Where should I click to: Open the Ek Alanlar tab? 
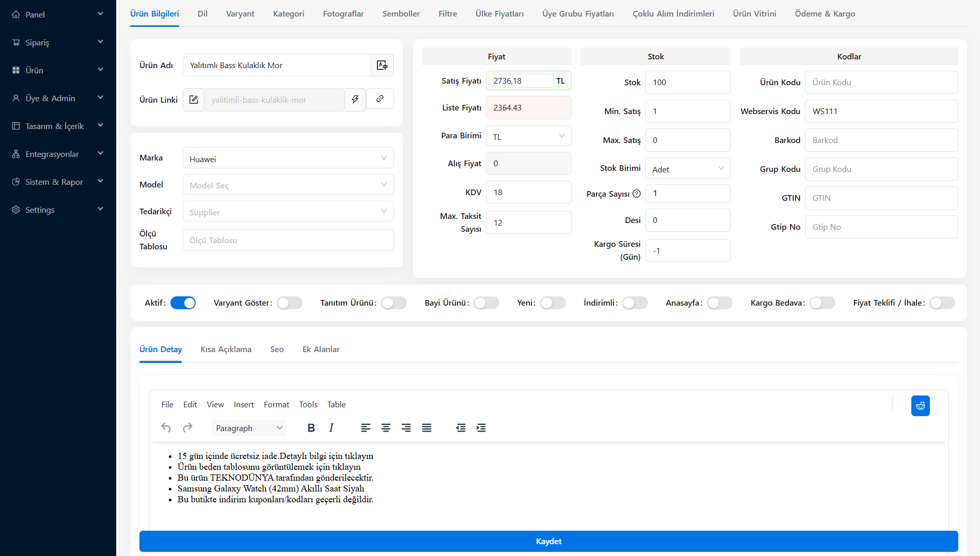(x=321, y=350)
